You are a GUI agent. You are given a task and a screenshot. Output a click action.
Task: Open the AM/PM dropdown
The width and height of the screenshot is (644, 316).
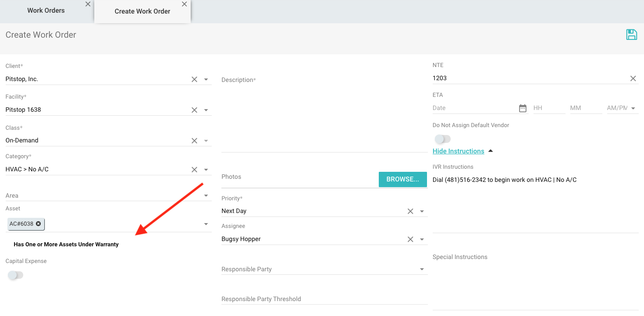coord(633,108)
